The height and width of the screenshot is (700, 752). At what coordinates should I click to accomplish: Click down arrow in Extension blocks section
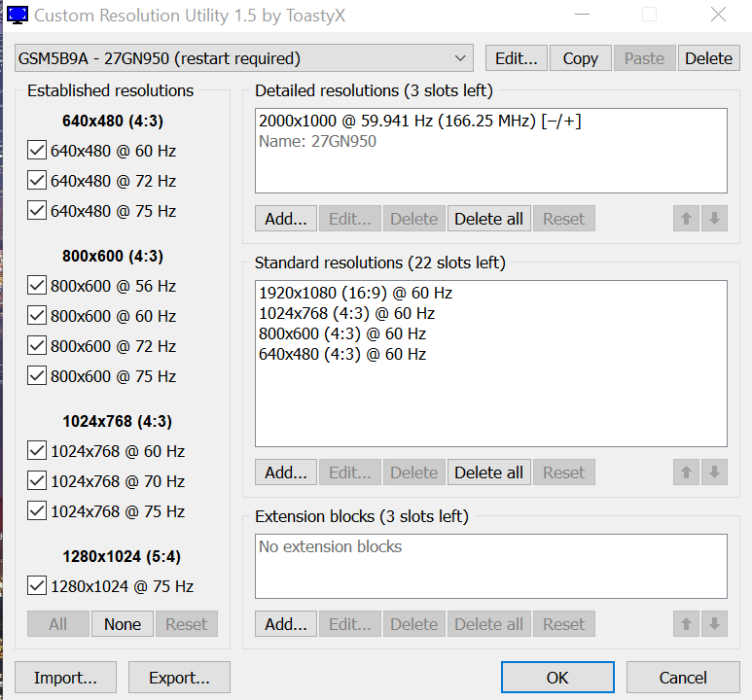(714, 624)
